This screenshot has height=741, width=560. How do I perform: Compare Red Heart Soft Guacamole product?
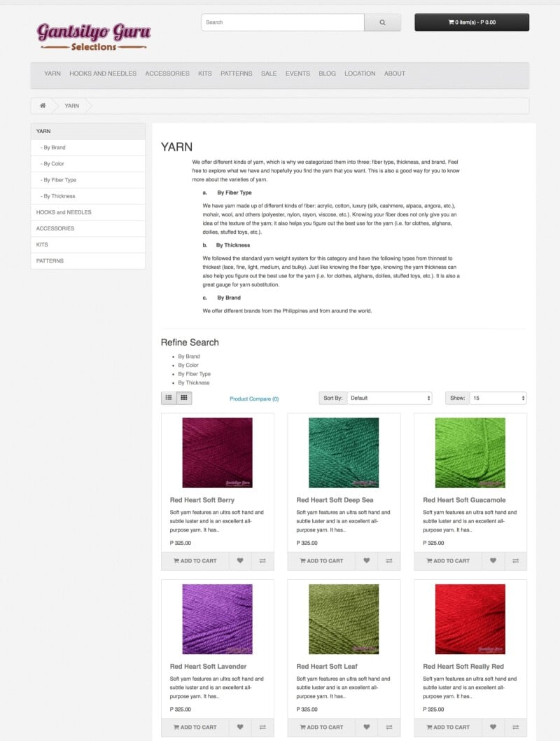click(x=516, y=561)
